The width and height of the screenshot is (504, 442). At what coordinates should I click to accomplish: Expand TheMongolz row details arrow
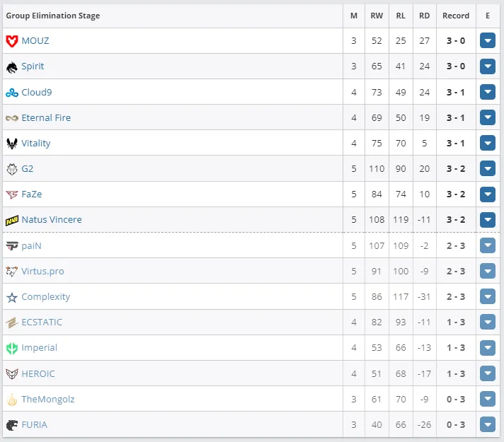click(487, 399)
